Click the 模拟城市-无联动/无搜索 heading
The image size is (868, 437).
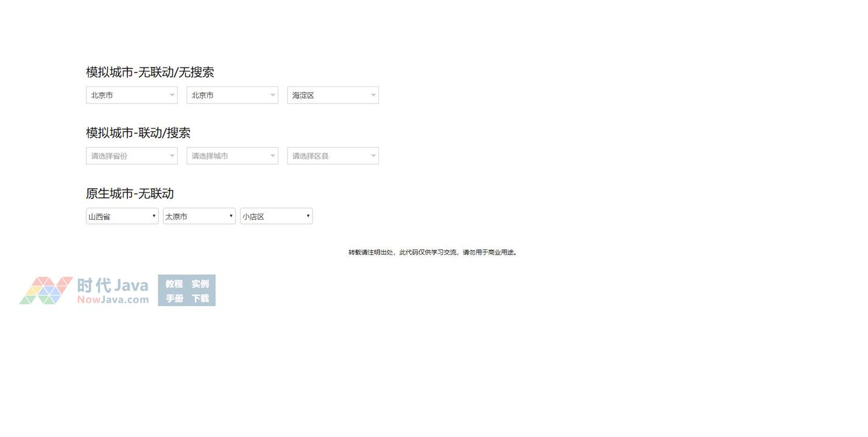pos(150,72)
